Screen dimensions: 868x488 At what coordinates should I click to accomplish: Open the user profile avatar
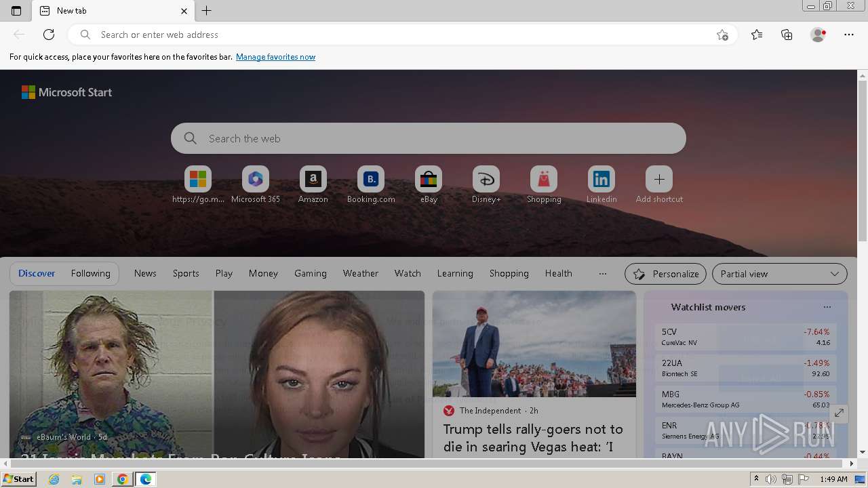coord(818,35)
